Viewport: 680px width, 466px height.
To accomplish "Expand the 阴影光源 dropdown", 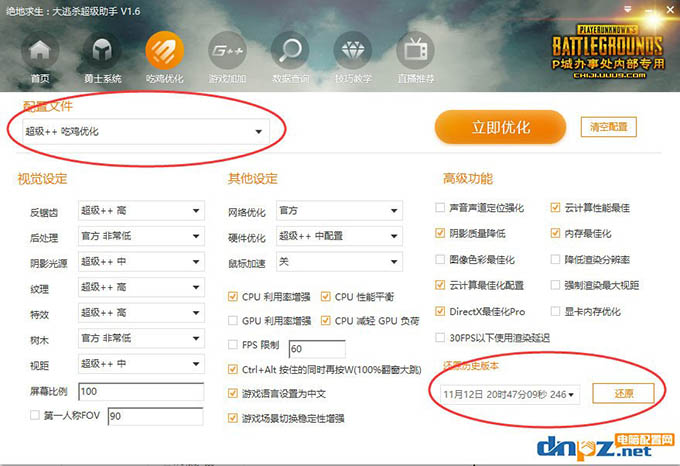I will click(x=141, y=262).
